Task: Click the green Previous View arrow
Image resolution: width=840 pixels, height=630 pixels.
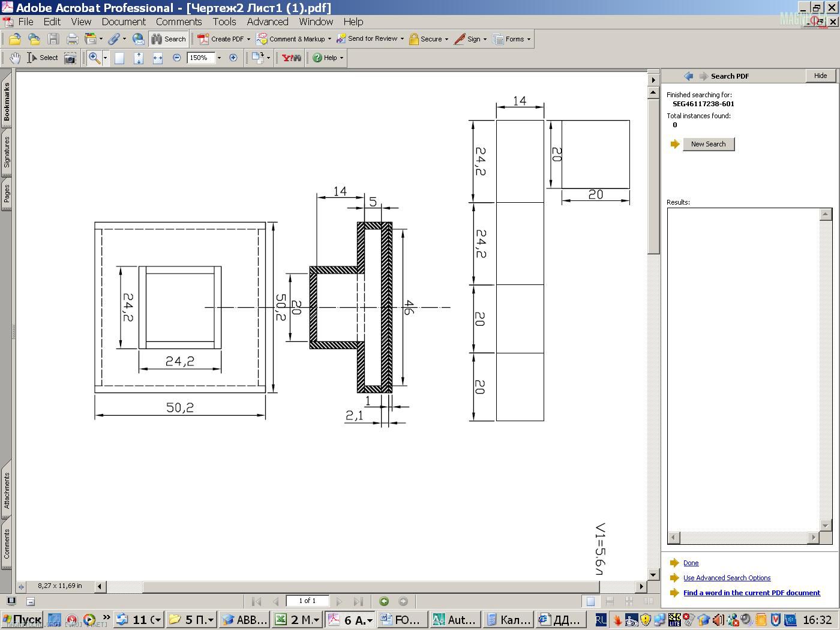Action: pyautogui.click(x=384, y=601)
